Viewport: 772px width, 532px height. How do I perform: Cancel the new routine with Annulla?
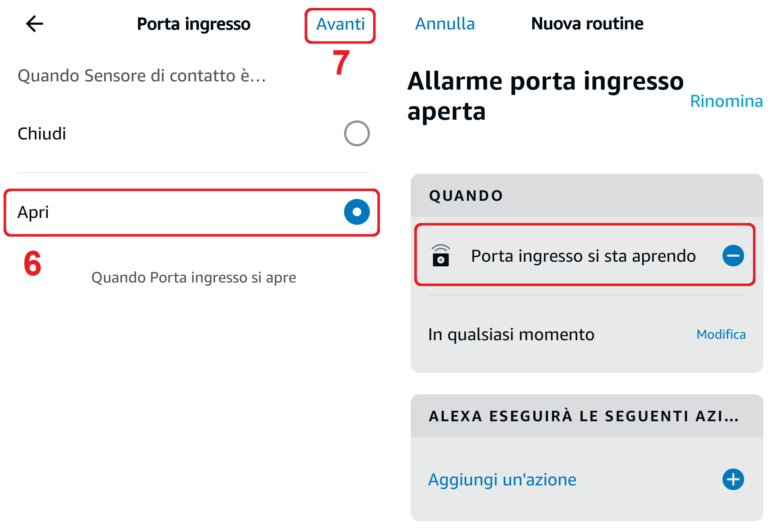pyautogui.click(x=445, y=24)
